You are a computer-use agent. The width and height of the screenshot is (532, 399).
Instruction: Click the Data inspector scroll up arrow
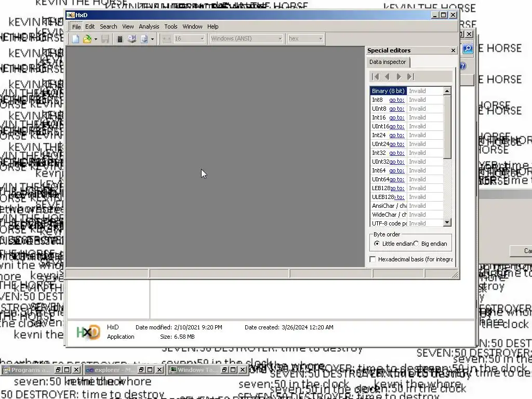pos(447,90)
